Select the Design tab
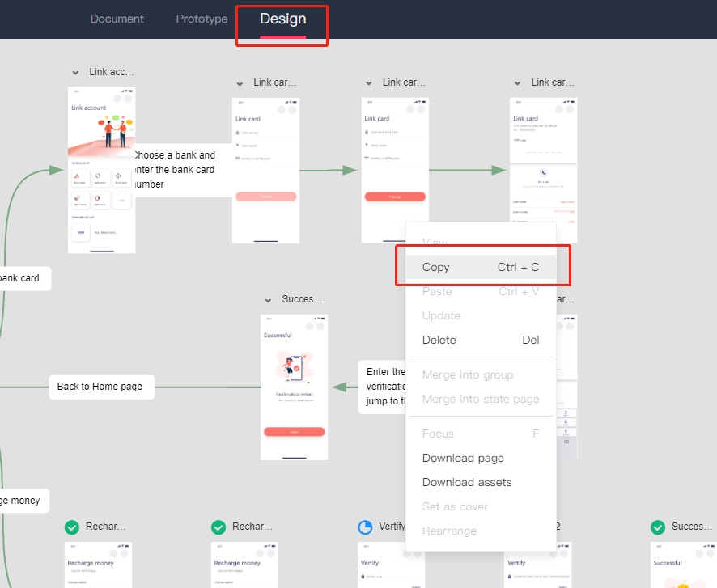 coord(282,19)
